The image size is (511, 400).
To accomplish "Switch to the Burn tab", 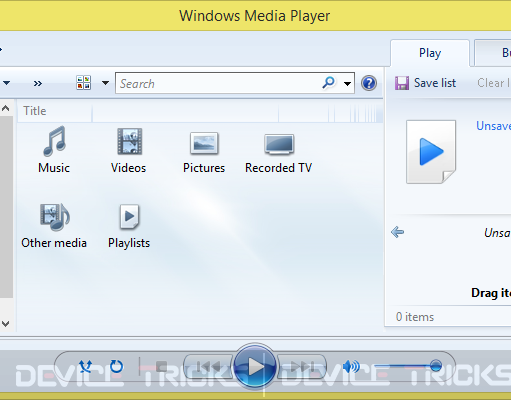I will tap(494, 53).
